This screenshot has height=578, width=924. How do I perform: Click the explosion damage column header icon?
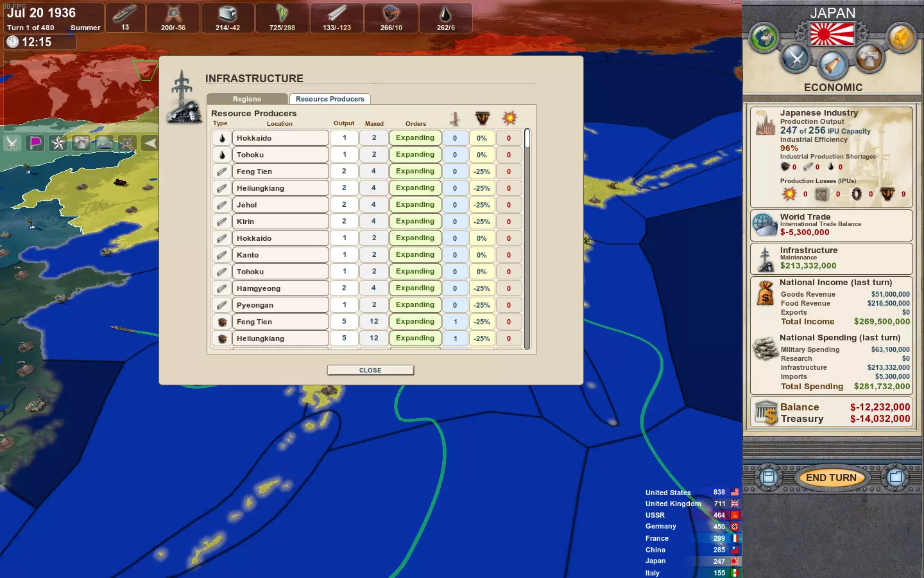click(509, 118)
